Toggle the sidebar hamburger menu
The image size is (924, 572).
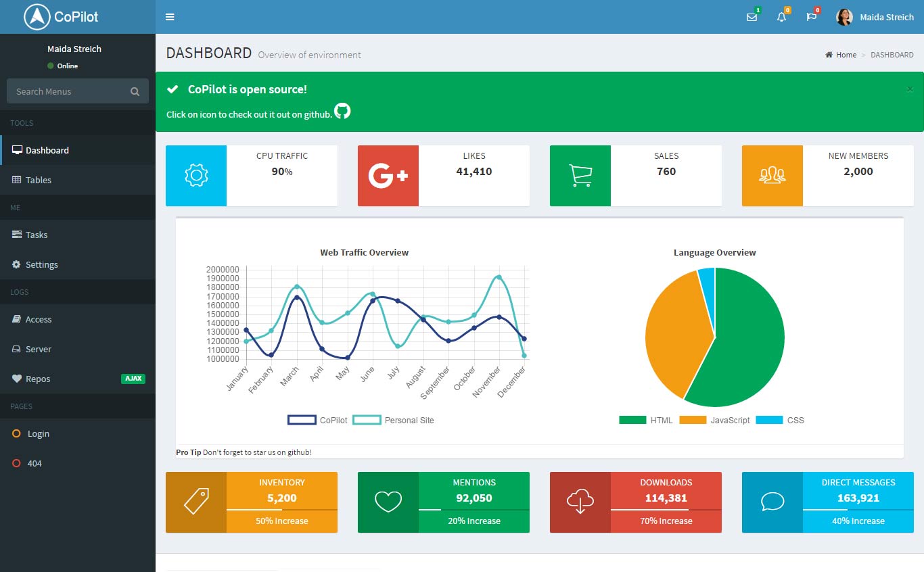click(x=170, y=17)
